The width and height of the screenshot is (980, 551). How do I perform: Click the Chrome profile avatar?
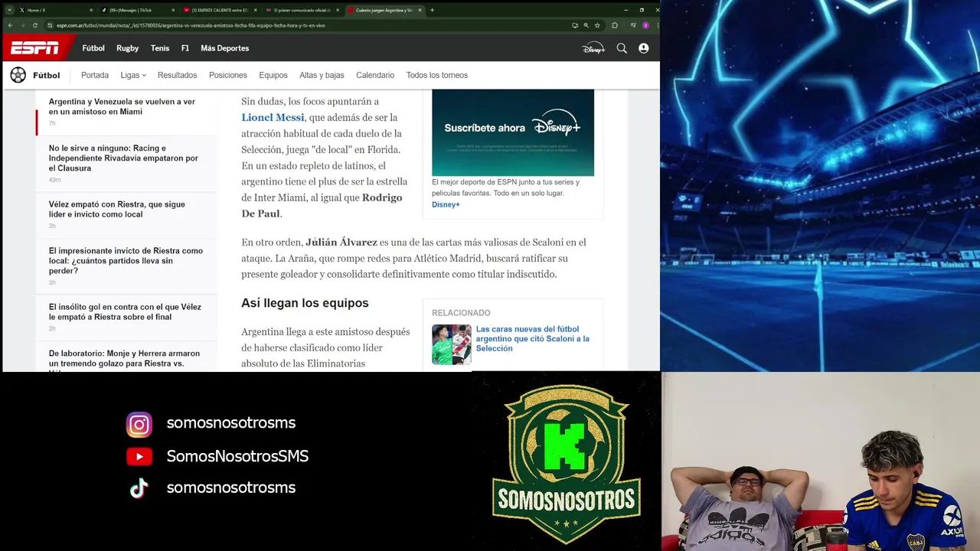tap(645, 25)
